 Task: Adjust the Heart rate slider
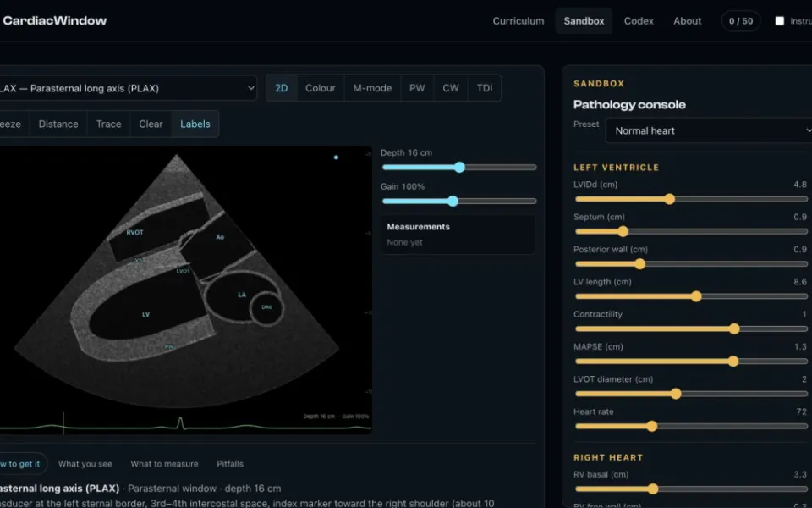[691, 426]
